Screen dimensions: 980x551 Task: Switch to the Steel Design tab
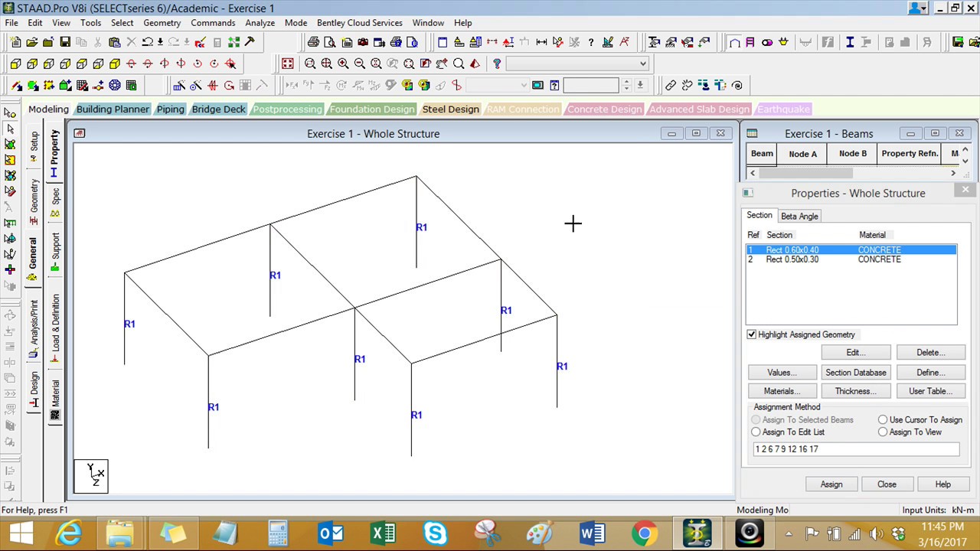[x=450, y=109]
